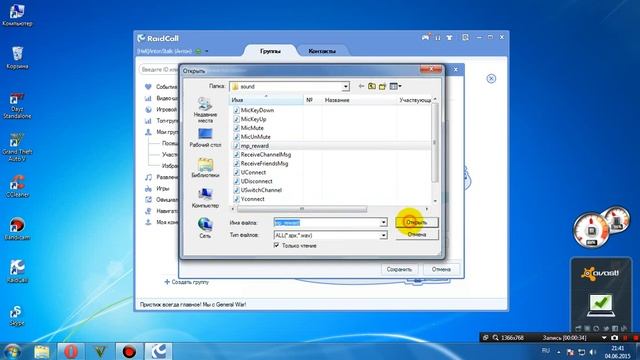Open Recent Places in the dialog sidebar
Screen dimensions: 640x360
[205, 110]
